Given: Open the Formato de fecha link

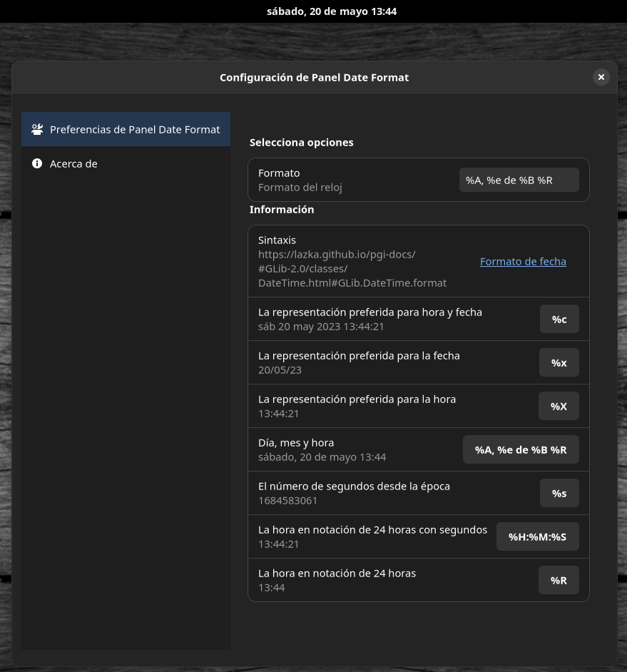Looking at the screenshot, I should 523,261.
